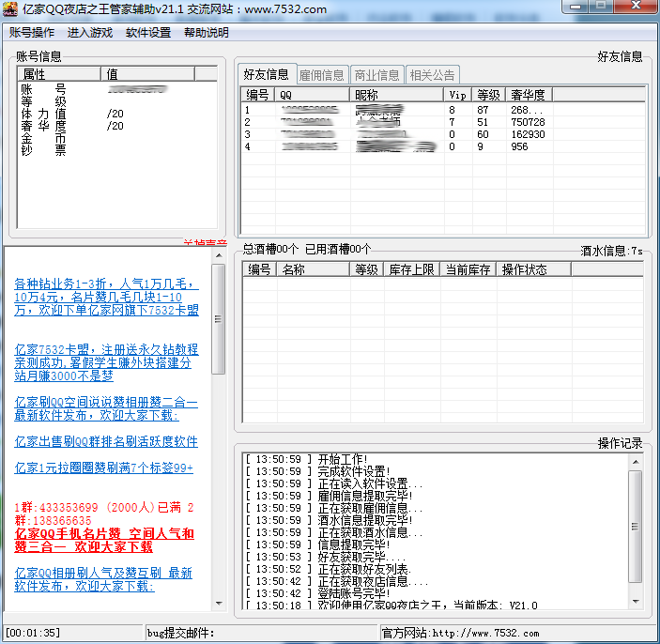Open link 亿家7532卡盟 注册送永久钻教程
This screenshot has height=644, width=660.
pos(106,362)
